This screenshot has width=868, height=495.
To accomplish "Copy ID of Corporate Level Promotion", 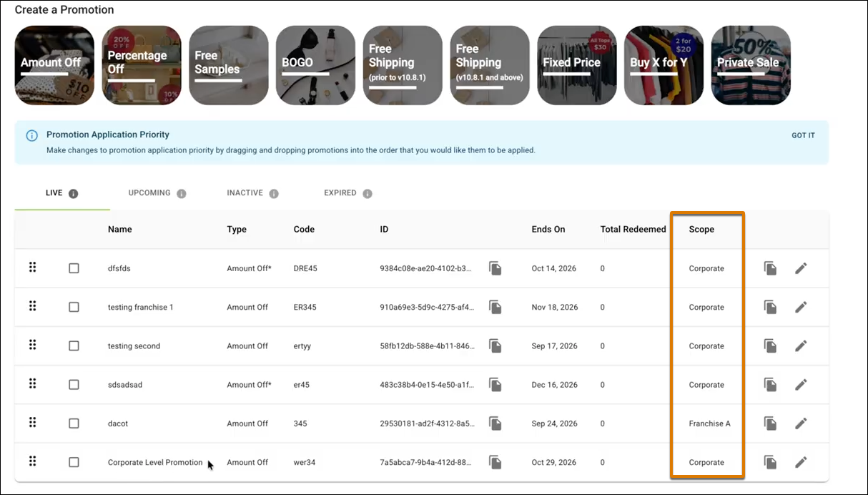I will pyautogui.click(x=495, y=462).
